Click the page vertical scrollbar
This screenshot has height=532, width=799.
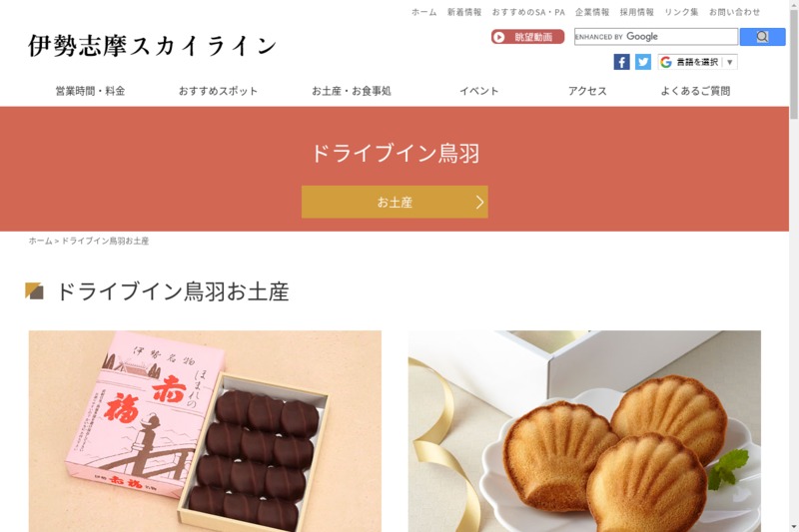pos(794,266)
